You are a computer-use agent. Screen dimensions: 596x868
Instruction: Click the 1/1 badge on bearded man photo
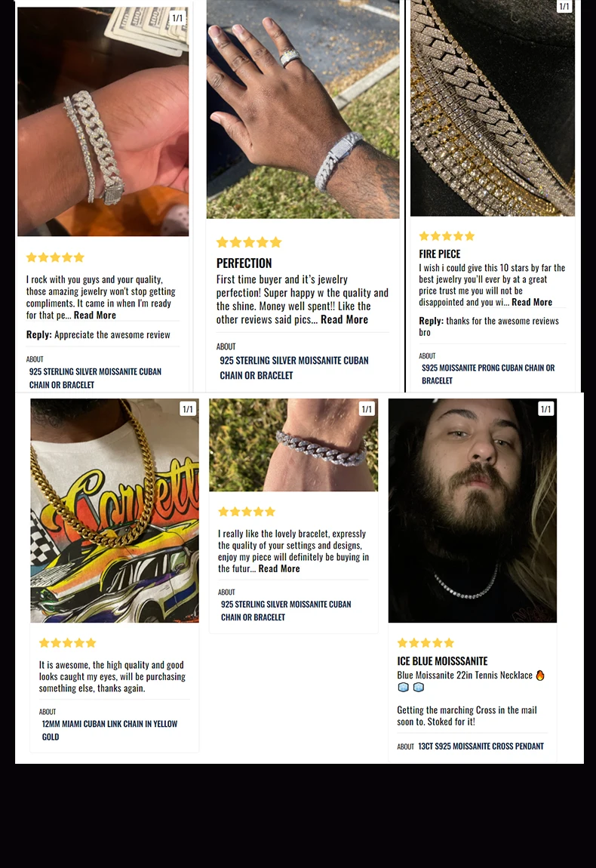tap(545, 409)
